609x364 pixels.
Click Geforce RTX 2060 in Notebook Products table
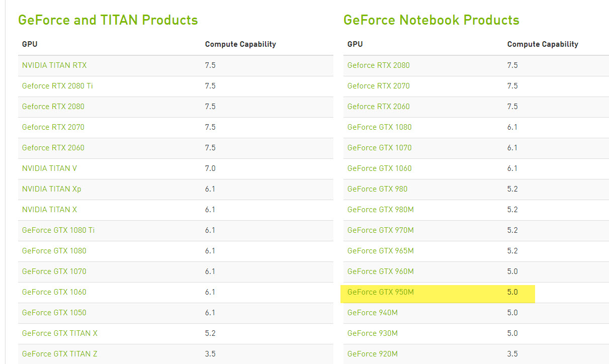point(379,107)
